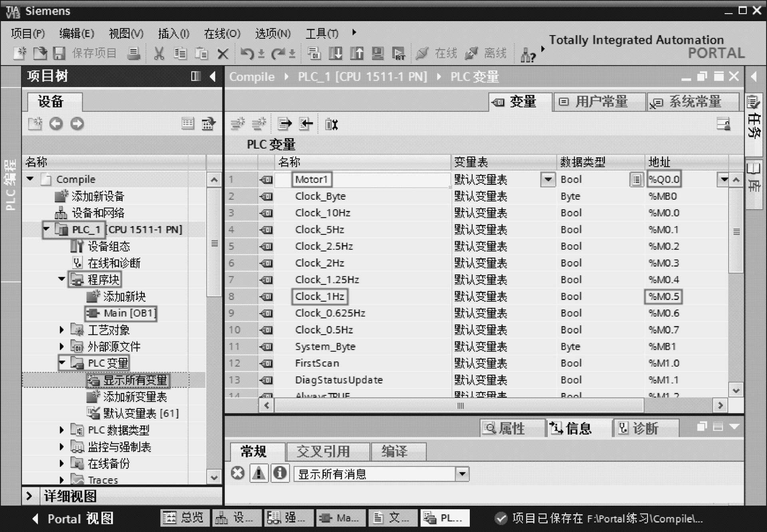Click the start runtime RT icon
767x532 pixels.
(x=398, y=53)
